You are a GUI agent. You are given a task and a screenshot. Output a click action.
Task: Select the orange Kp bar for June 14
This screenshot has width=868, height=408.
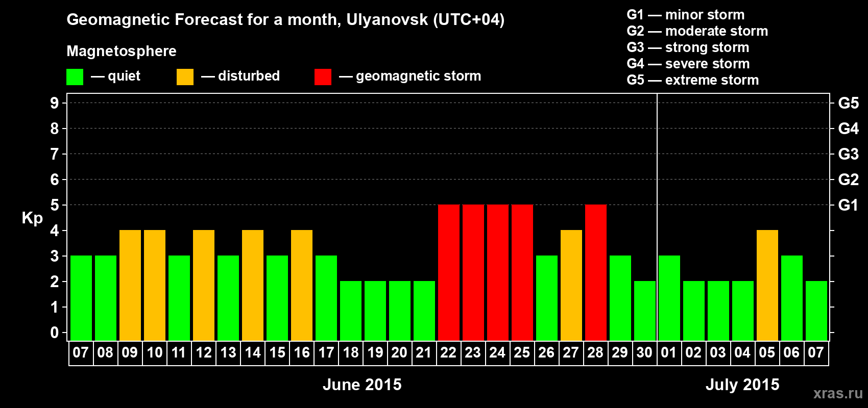click(253, 286)
